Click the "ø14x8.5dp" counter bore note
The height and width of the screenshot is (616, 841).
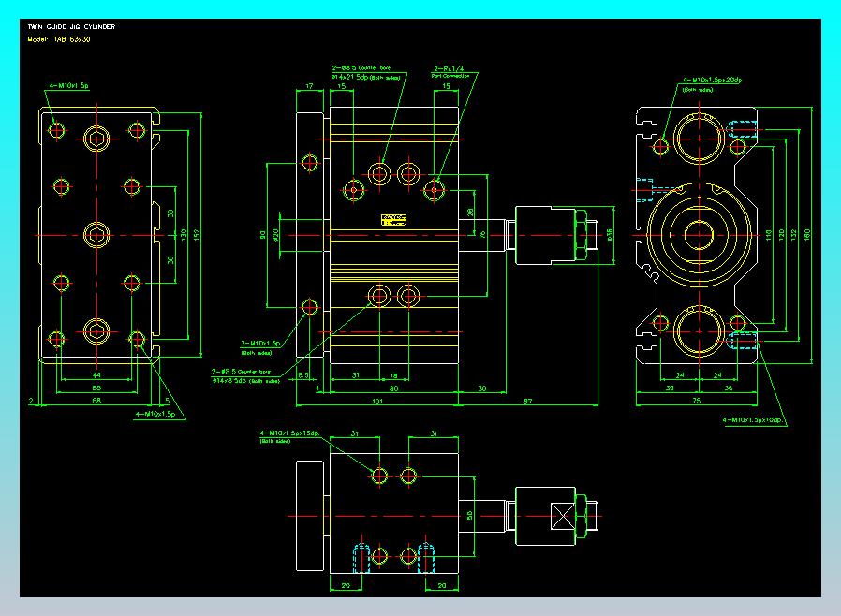point(229,381)
